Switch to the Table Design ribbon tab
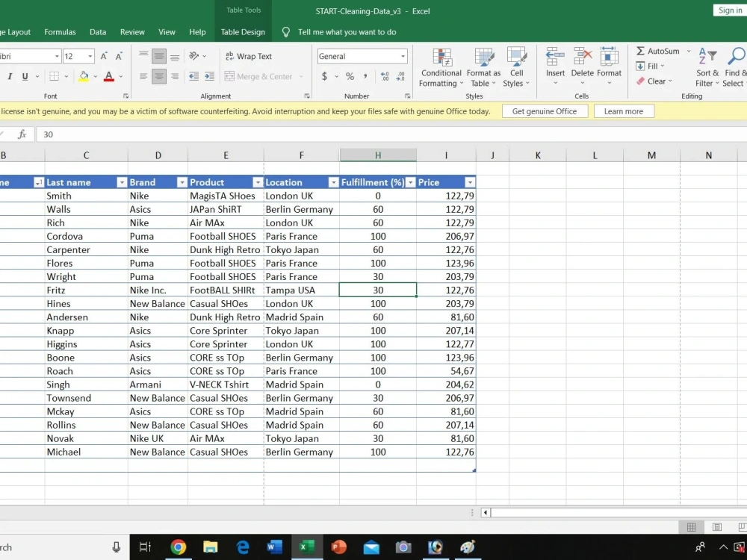This screenshot has width=747, height=560. (243, 31)
